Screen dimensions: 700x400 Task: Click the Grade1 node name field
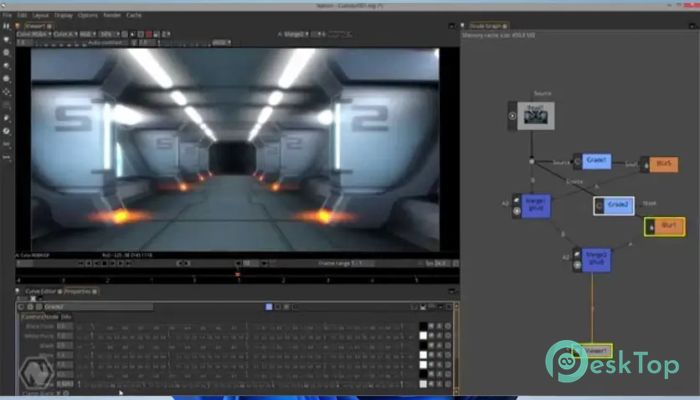[x=98, y=307]
